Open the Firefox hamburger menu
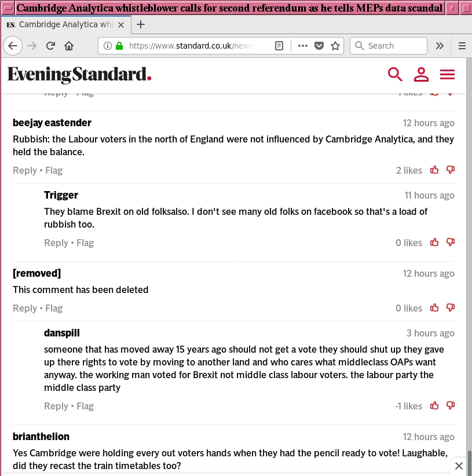The image size is (472, 476). [x=462, y=46]
